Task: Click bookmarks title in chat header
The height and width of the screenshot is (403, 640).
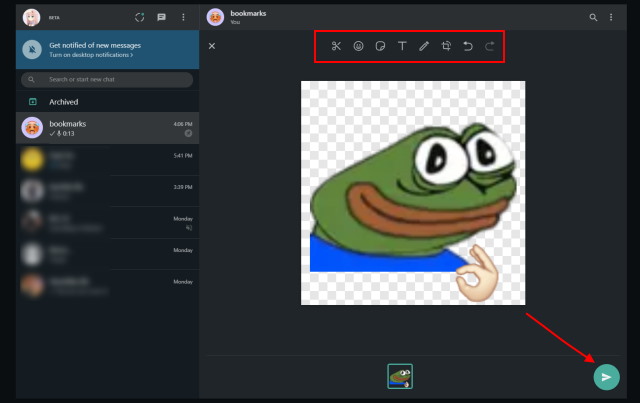Action: click(248, 13)
